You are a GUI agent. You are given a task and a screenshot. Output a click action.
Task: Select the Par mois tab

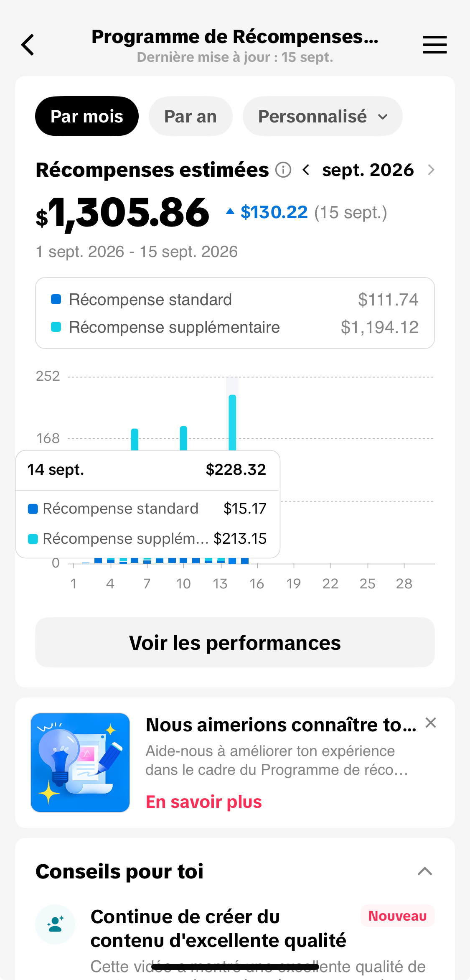tap(87, 116)
